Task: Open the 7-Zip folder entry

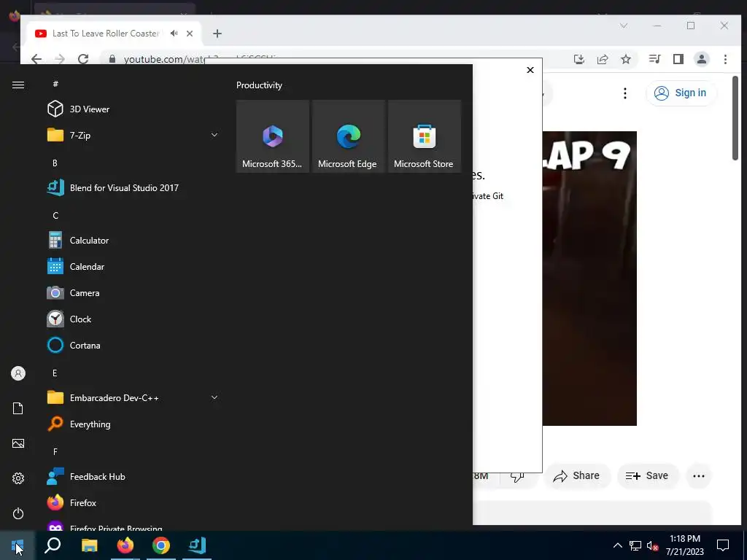Action: click(133, 135)
